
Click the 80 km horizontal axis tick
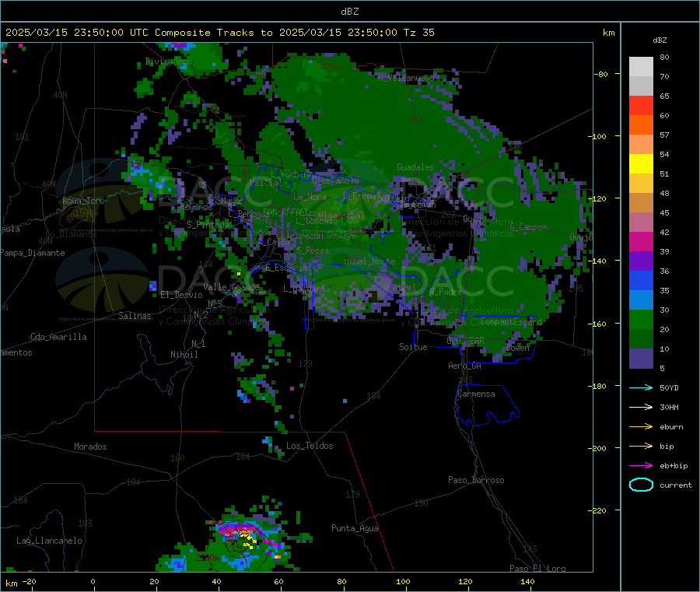click(x=341, y=581)
